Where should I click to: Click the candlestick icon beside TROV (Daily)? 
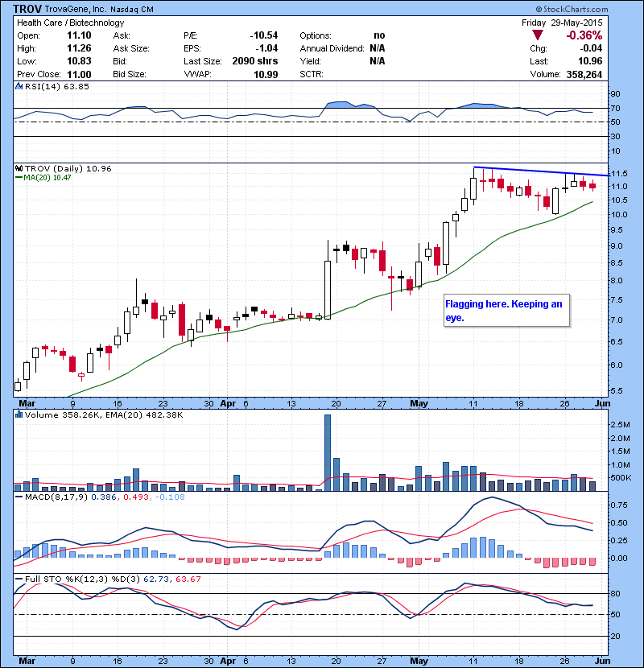click(x=19, y=168)
